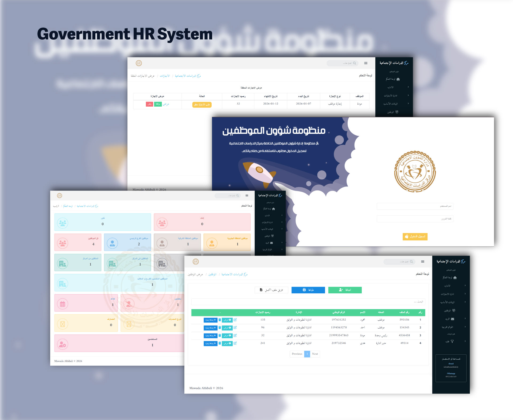The height and width of the screenshot is (420, 513).
Task: Click the females (إناث) card icon on the dashboard
Action: pyautogui.click(x=162, y=223)
